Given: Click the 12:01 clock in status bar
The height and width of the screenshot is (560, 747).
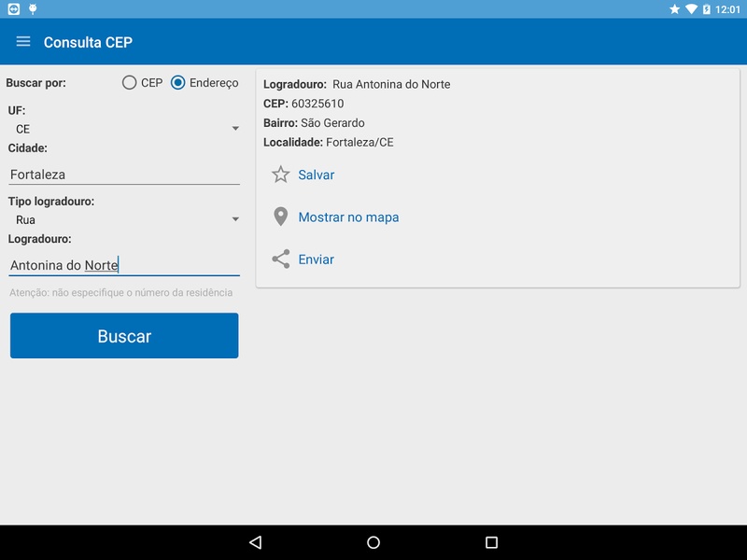Looking at the screenshot, I should point(727,9).
